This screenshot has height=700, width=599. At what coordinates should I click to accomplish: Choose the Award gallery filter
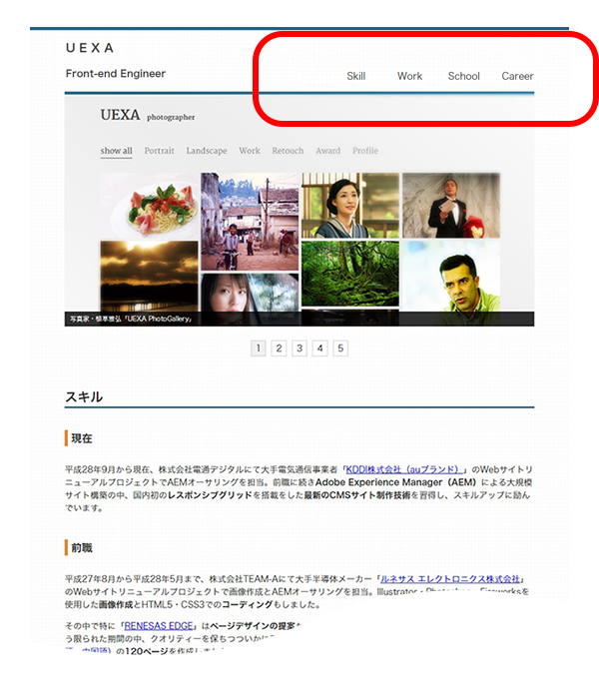327,151
